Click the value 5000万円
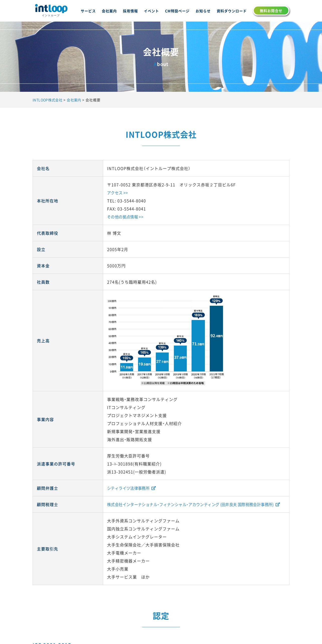The image size is (322, 644). point(116,266)
